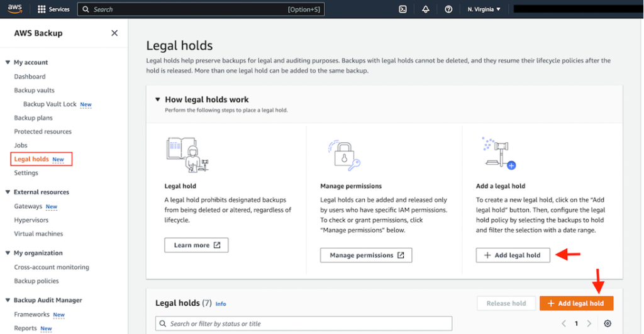Open Gateways in the sidebar
Screen dimensions: 644x334
[28, 206]
